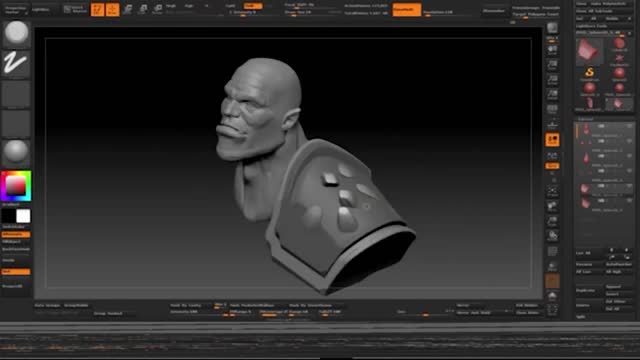Image resolution: width=640 pixels, height=360 pixels.
Task: Click the Zoom canvas icon
Action: coord(552,64)
